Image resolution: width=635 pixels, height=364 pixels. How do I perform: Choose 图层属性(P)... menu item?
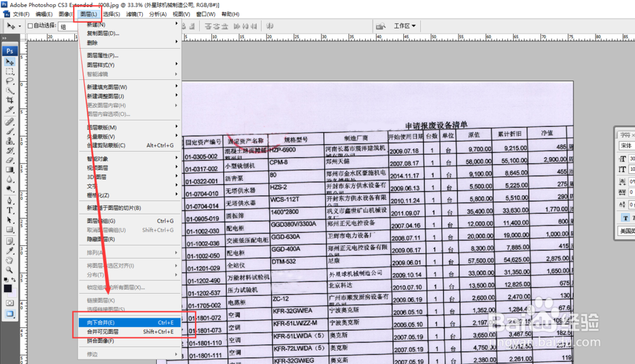130,55
